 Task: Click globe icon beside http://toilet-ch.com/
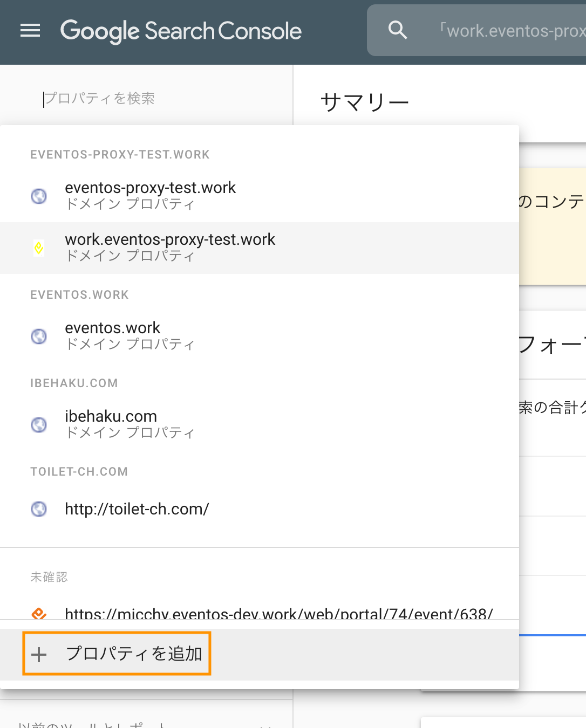[39, 509]
